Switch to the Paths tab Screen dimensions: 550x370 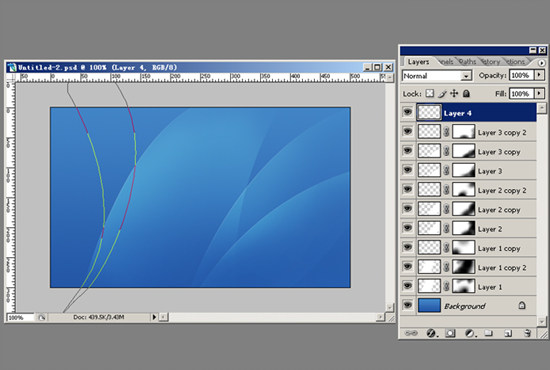point(467,62)
